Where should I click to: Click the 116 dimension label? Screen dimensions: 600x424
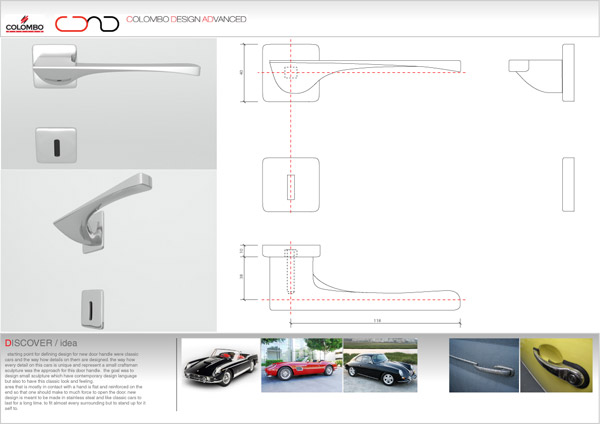click(x=374, y=319)
